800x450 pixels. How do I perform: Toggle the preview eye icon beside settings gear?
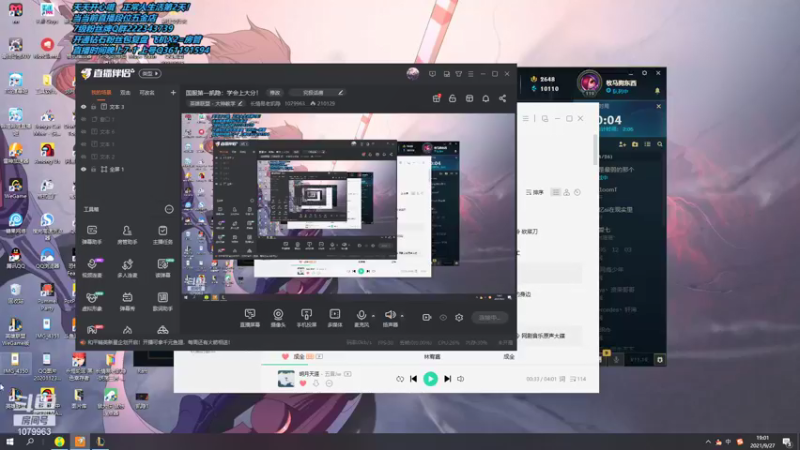coord(443,317)
